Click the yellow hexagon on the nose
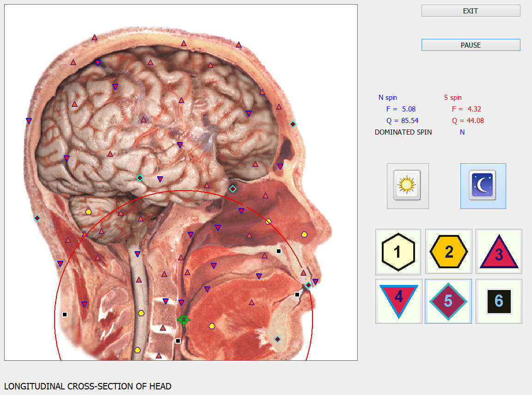 (304, 235)
